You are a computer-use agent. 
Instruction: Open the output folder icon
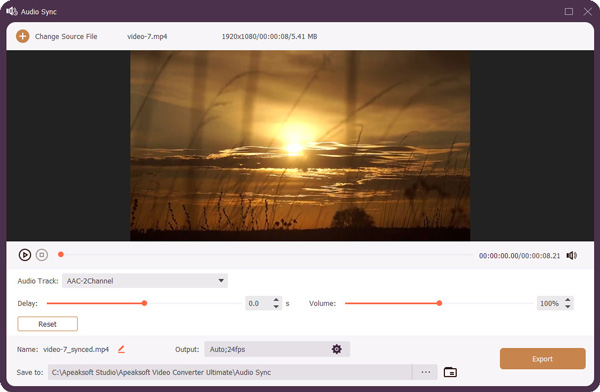click(x=450, y=372)
